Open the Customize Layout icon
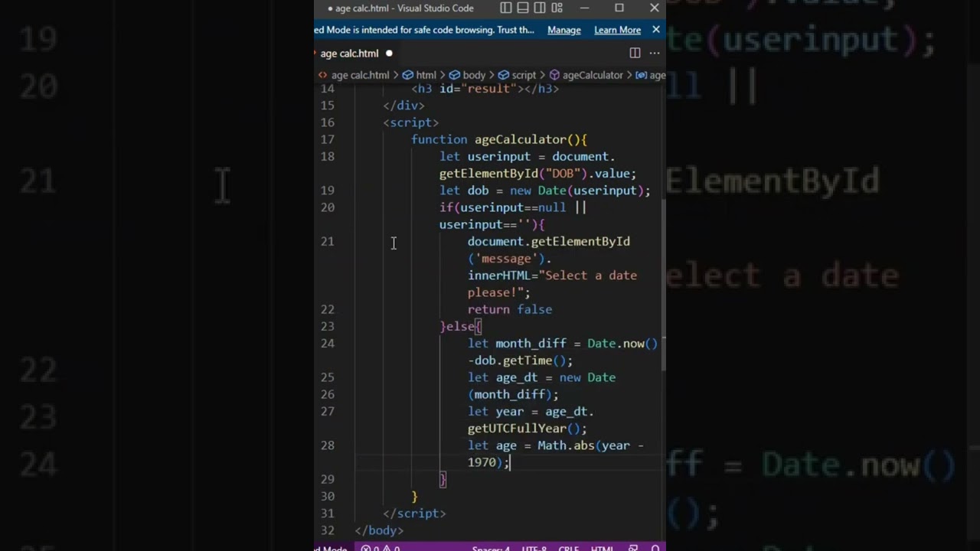980x551 pixels. click(x=557, y=8)
